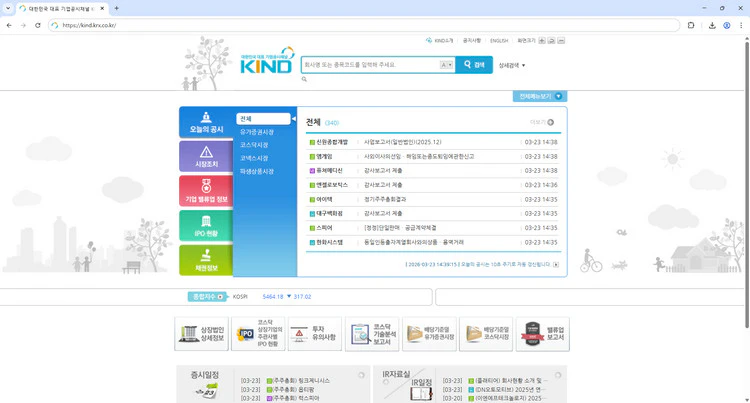Expand the 상세검색 dropdown
This screenshot has width=750, height=403.
(x=512, y=65)
